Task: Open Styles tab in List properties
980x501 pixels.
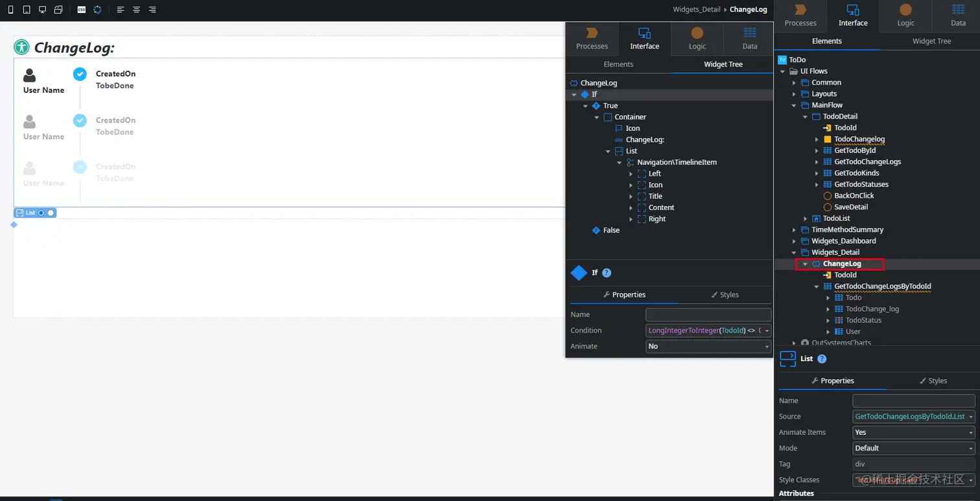Action: click(933, 381)
